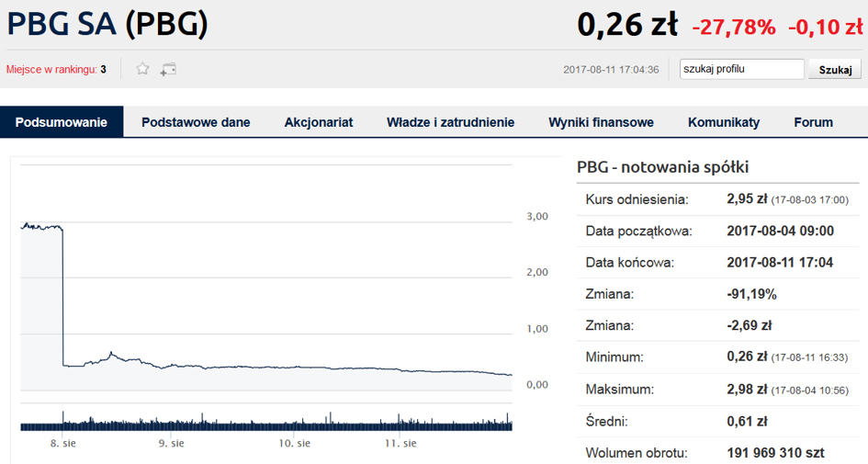This screenshot has height=464, width=868.
Task: Click turnover volume '191 969 310 szt'
Action: click(775, 453)
